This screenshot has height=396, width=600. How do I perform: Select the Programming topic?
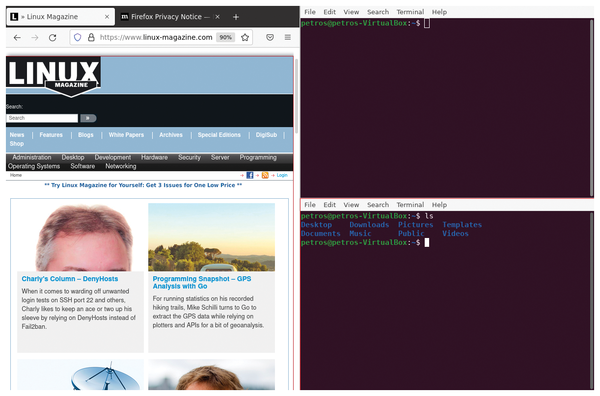(x=258, y=158)
